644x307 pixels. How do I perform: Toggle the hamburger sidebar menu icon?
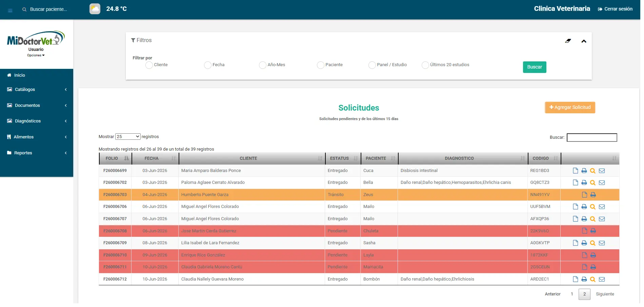[x=10, y=11]
